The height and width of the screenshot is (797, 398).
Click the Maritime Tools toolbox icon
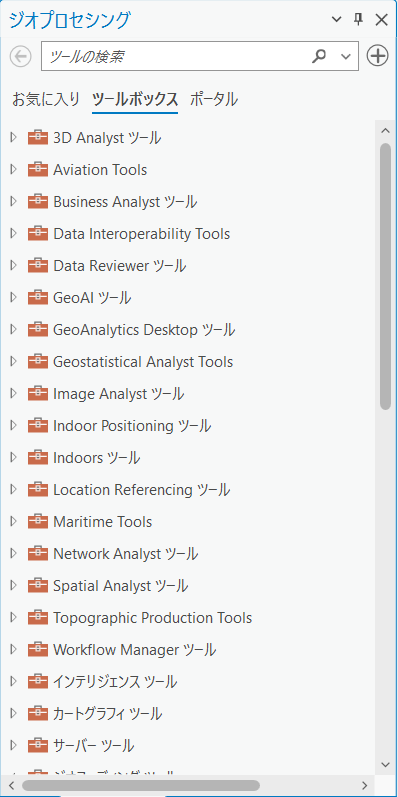coord(38,522)
